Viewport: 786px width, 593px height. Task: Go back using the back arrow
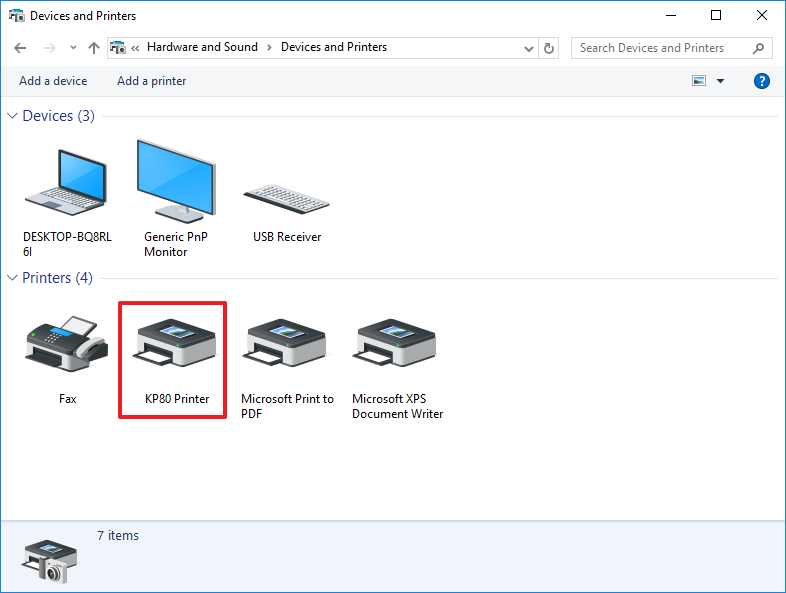tap(20, 48)
